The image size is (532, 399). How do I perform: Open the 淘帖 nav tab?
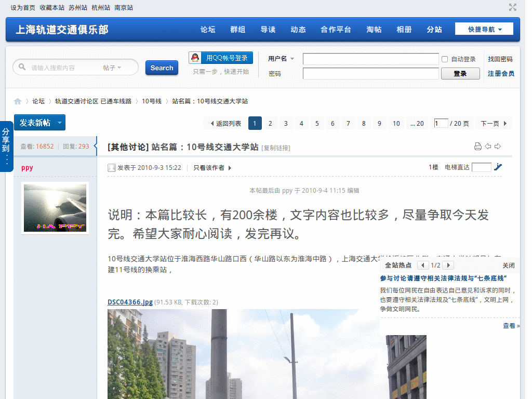(374, 30)
